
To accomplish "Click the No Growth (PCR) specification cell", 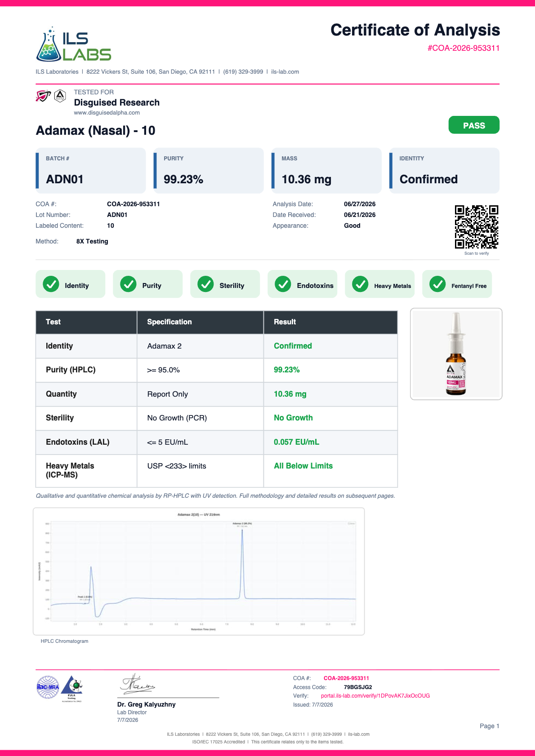I will click(200, 418).
